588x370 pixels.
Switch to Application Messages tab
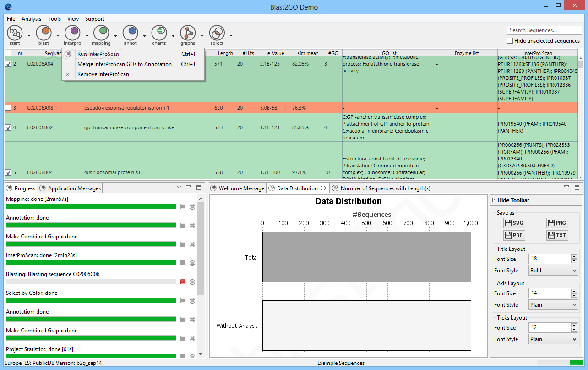(70, 188)
